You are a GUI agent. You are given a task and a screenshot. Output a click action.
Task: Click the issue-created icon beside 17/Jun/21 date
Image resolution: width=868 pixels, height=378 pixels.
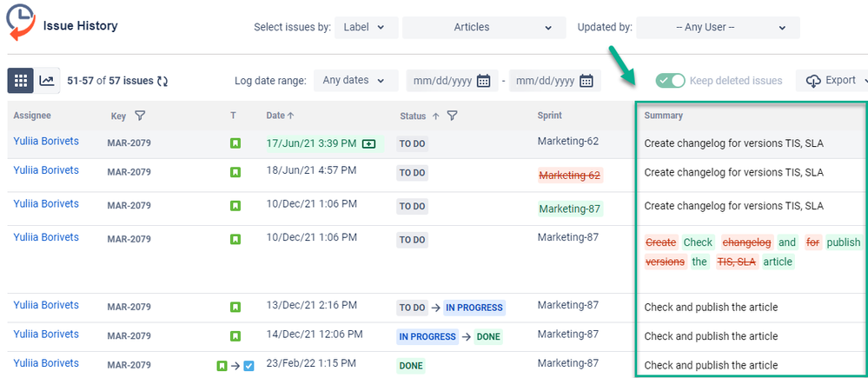tap(368, 144)
